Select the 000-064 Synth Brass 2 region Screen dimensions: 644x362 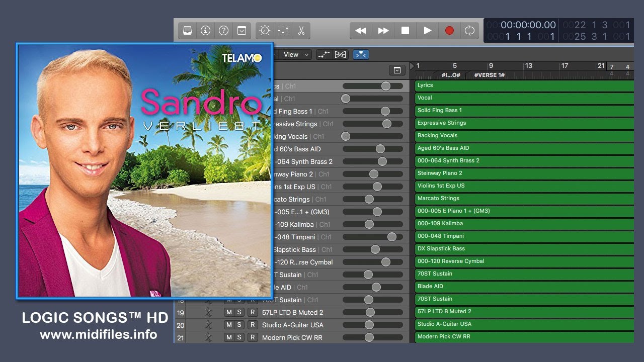point(524,161)
